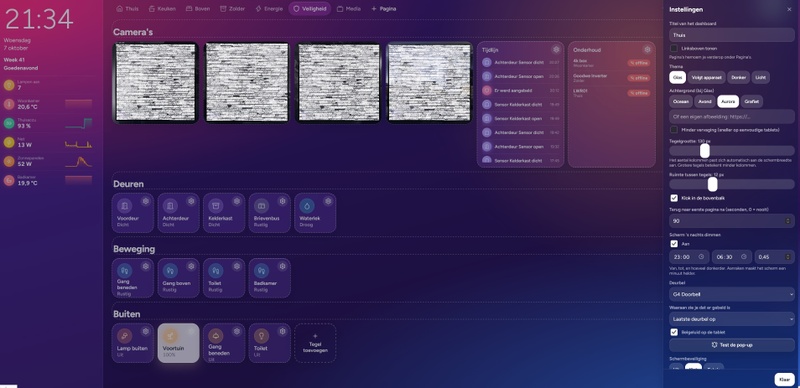Screen dimensions: 800x388
Task: Click the Zonnepanelen icon in sidebar
Action: coord(9,161)
